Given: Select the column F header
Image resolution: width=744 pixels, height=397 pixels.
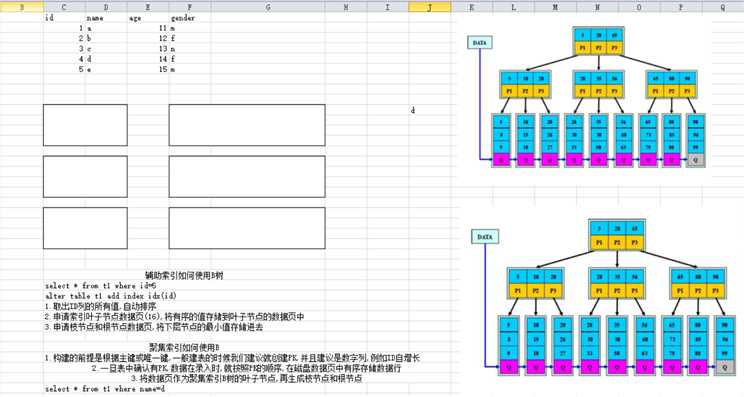Looking at the screenshot, I should 190,7.
